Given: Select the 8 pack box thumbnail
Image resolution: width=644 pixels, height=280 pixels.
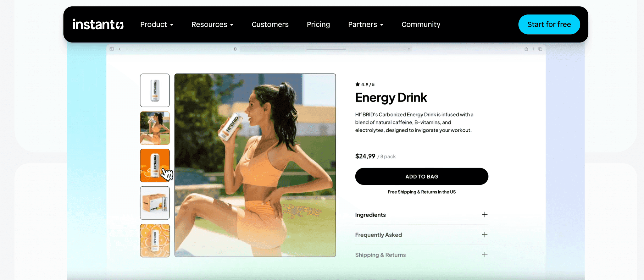Looking at the screenshot, I should pyautogui.click(x=155, y=203).
